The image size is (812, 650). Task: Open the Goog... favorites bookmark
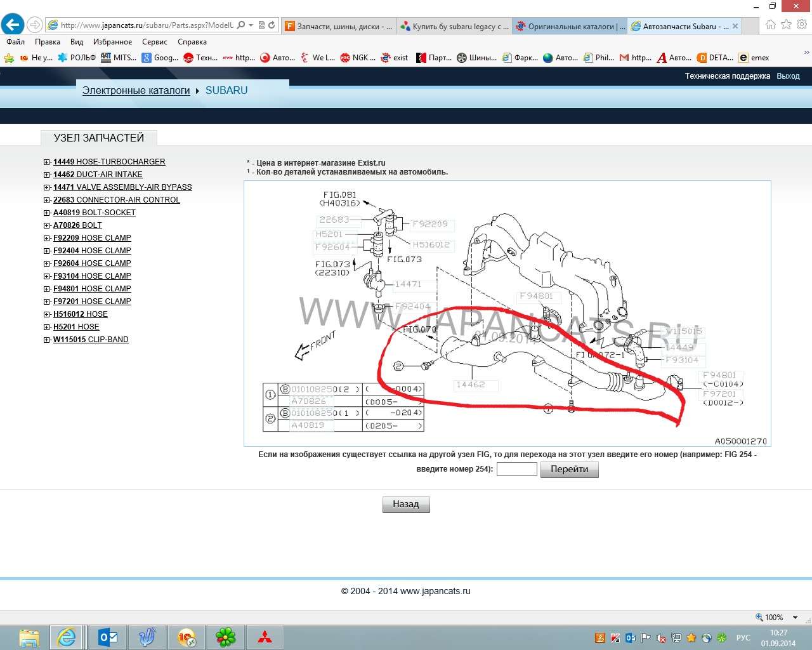(160, 58)
